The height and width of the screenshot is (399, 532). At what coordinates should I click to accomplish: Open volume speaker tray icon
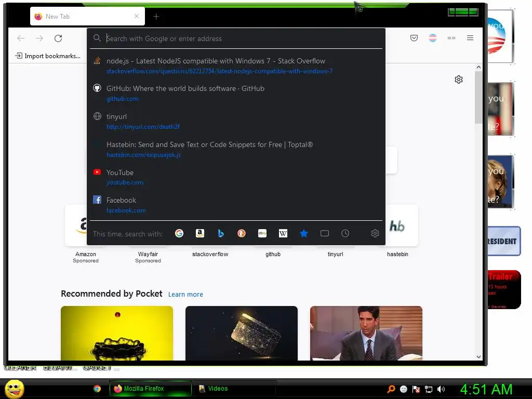(441, 389)
